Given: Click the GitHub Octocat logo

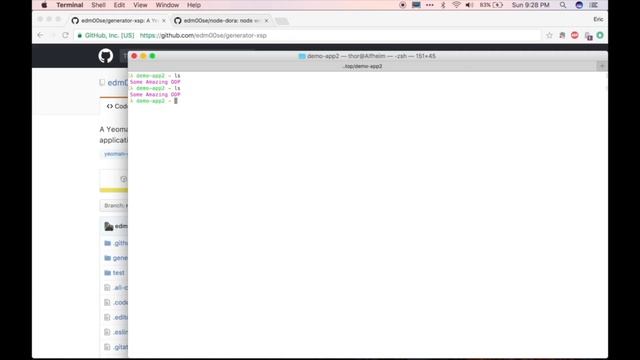Looking at the screenshot, I should pos(106,56).
